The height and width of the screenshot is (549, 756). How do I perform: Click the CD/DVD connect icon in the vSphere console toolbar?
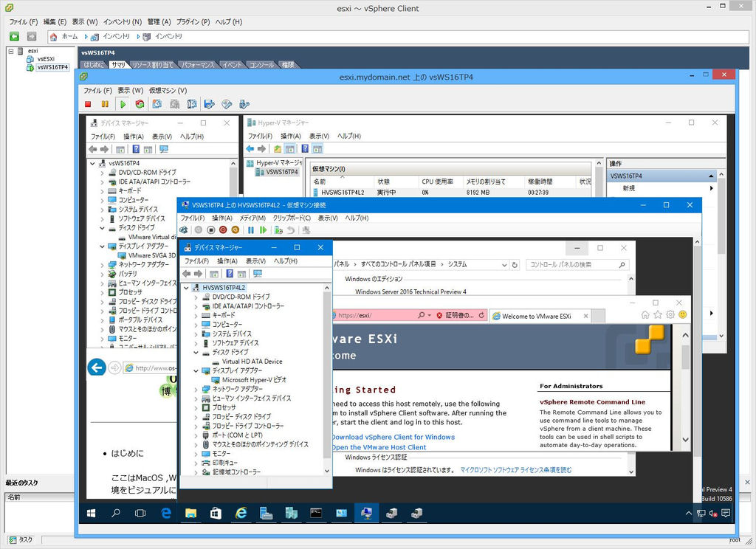click(227, 104)
